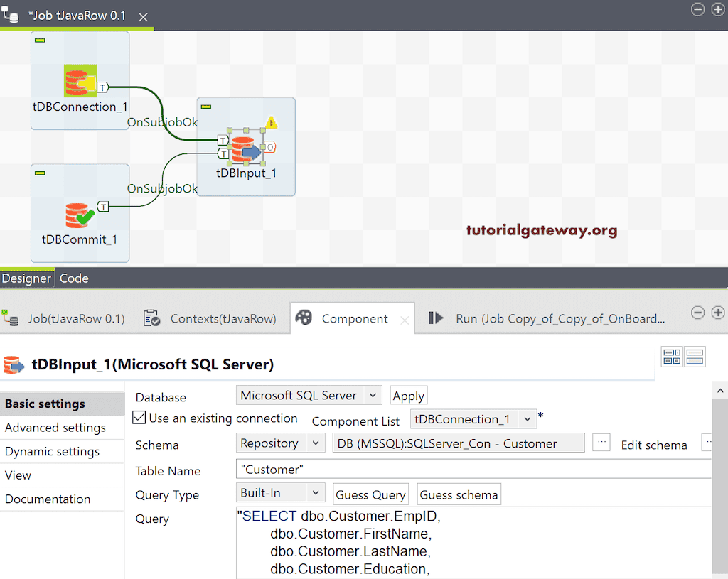This screenshot has width=728, height=579.
Task: Click the Edit schema label
Action: tap(654, 445)
